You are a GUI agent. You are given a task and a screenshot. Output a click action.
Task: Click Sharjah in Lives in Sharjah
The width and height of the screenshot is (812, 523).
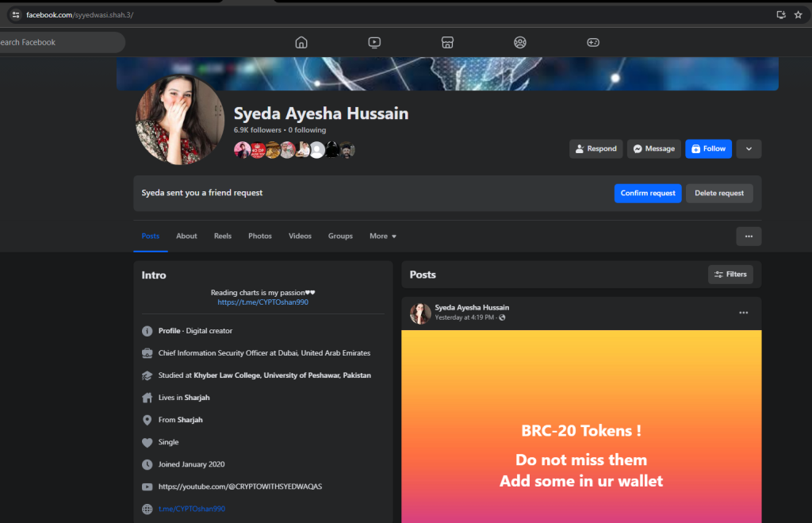(x=197, y=398)
